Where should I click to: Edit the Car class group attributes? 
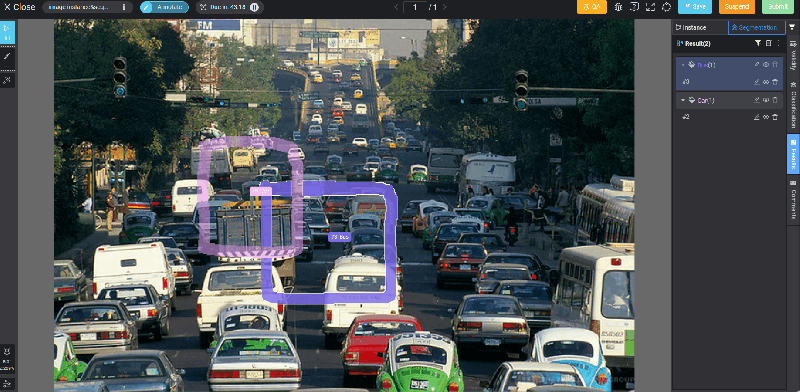tap(757, 100)
